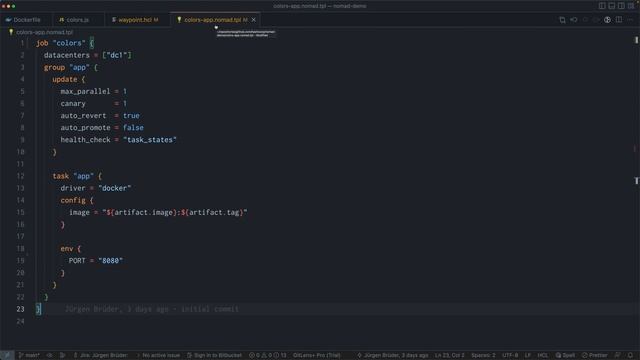Toggle the bottom panel layout icon
The width and height of the screenshot is (640, 360).
click(x=611, y=6)
